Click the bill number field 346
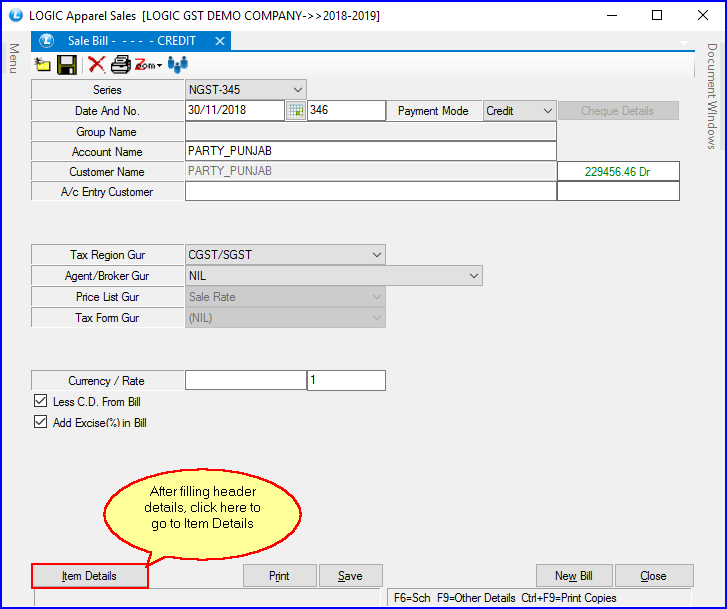 click(x=346, y=110)
